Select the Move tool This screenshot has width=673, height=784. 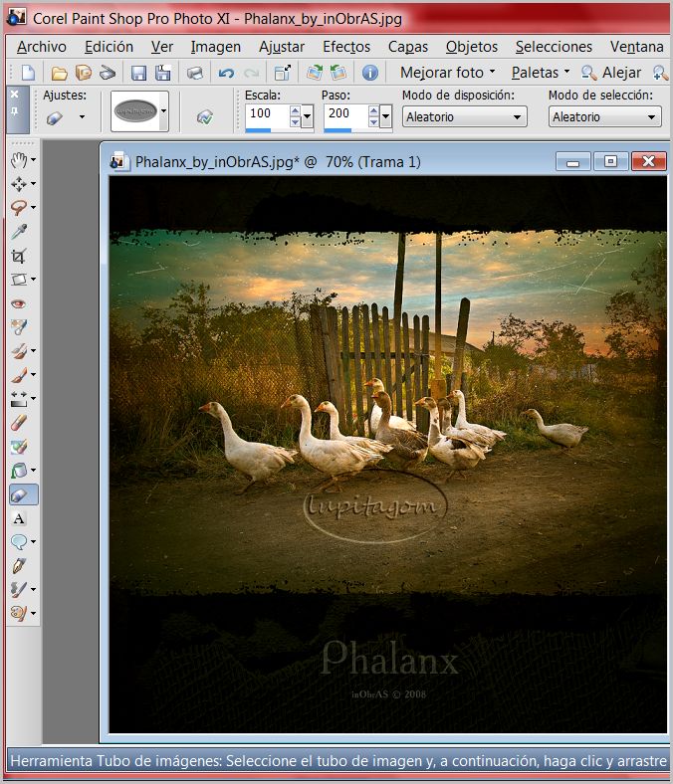19,184
